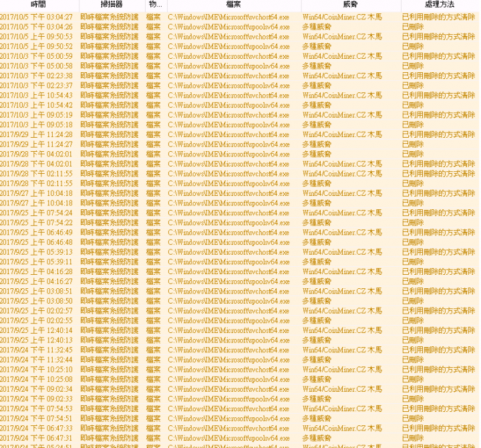
Task: Select the 2017/9/25 上午 05:39:11 timestamp
Action: (x=36, y=262)
